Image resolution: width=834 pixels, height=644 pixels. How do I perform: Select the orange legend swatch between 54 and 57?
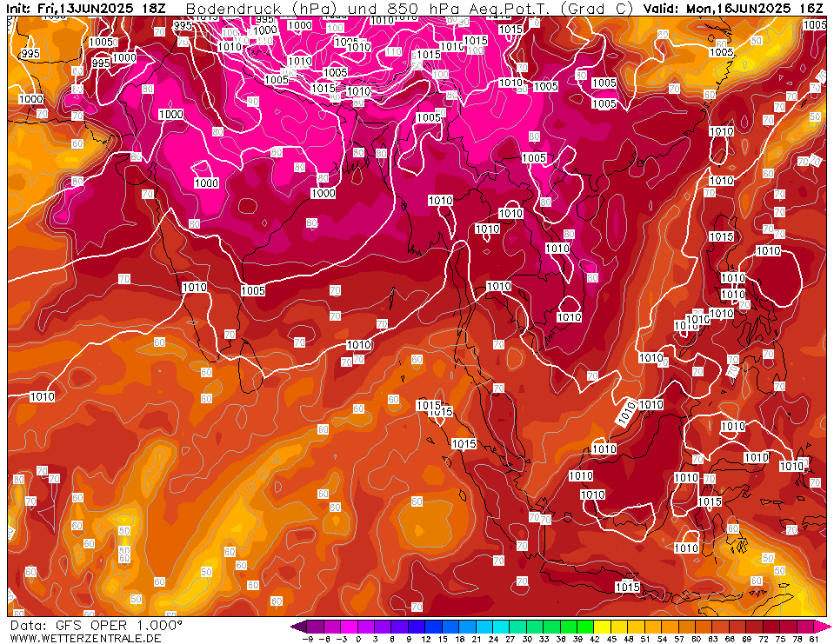(671, 627)
